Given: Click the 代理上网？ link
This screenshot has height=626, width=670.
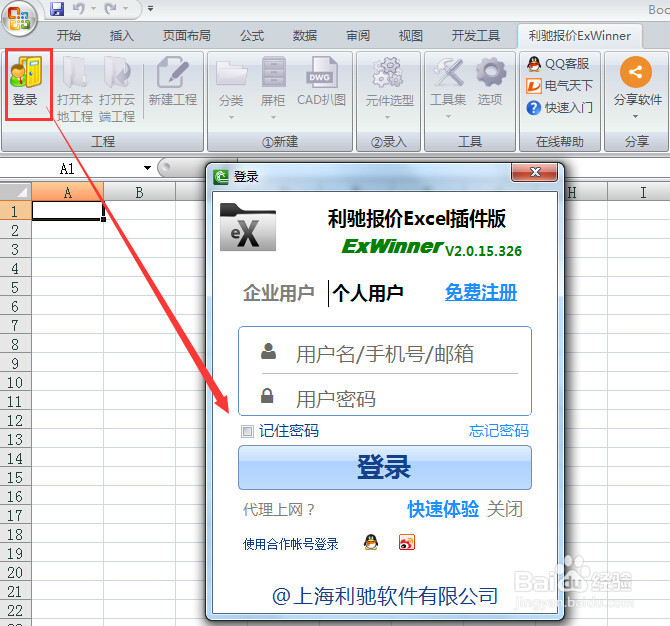Looking at the screenshot, I should coord(279,509).
